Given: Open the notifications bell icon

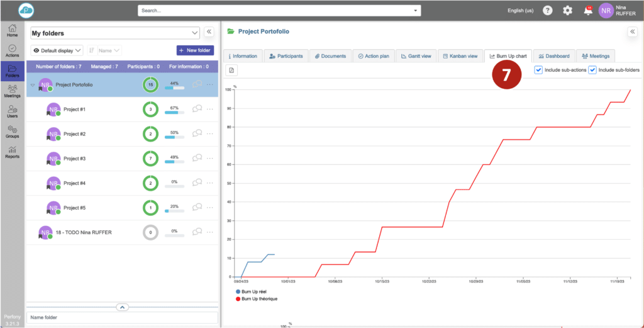Looking at the screenshot, I should tap(588, 11).
